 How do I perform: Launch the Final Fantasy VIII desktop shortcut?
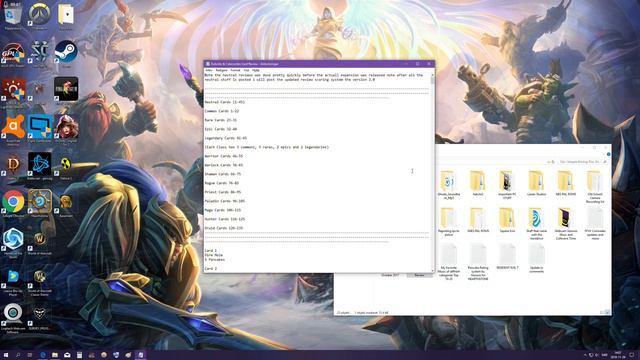tap(66, 90)
